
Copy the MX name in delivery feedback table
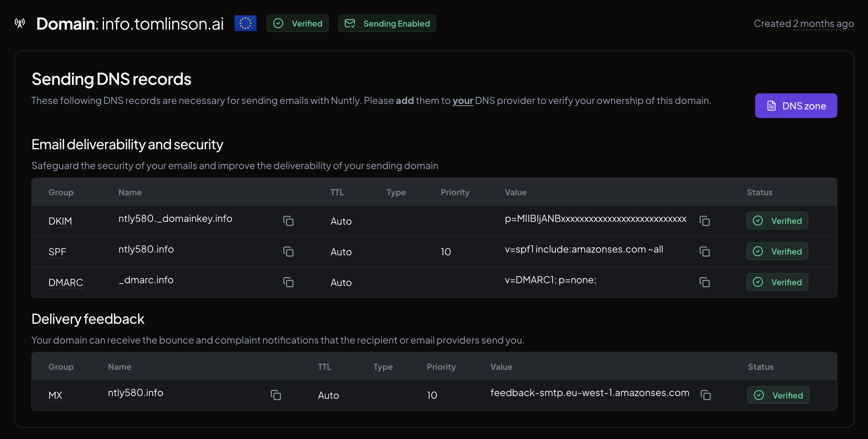pos(276,395)
